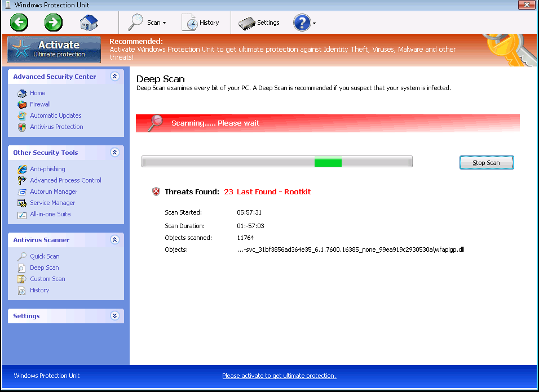Click the green forward arrow icon

(x=54, y=23)
